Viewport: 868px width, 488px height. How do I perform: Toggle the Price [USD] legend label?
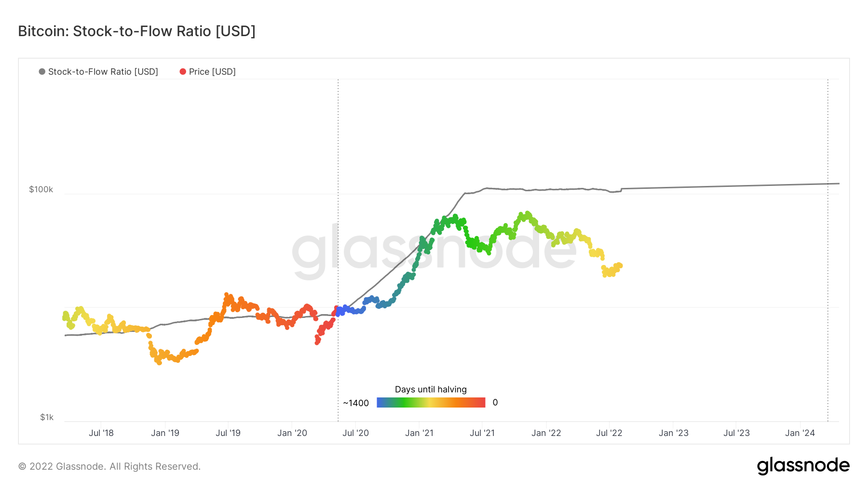click(212, 72)
